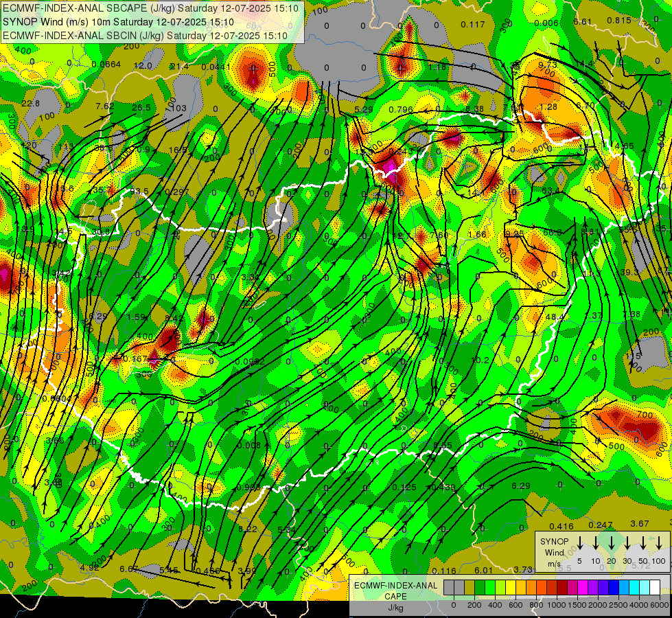Click the 1500 tick label on color scale
672x618 pixels.
[x=577, y=605]
